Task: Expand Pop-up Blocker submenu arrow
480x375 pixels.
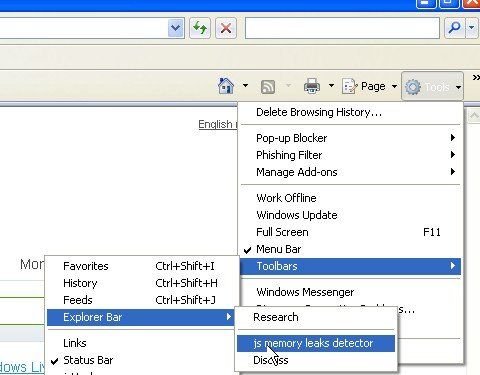Action: pos(453,138)
